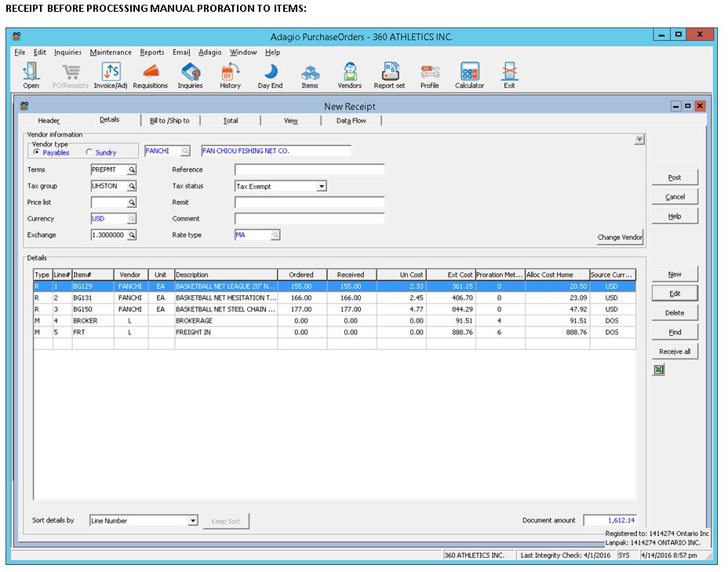Click the Requisitions toolbar icon
The height and width of the screenshot is (572, 728).
pyautogui.click(x=150, y=75)
